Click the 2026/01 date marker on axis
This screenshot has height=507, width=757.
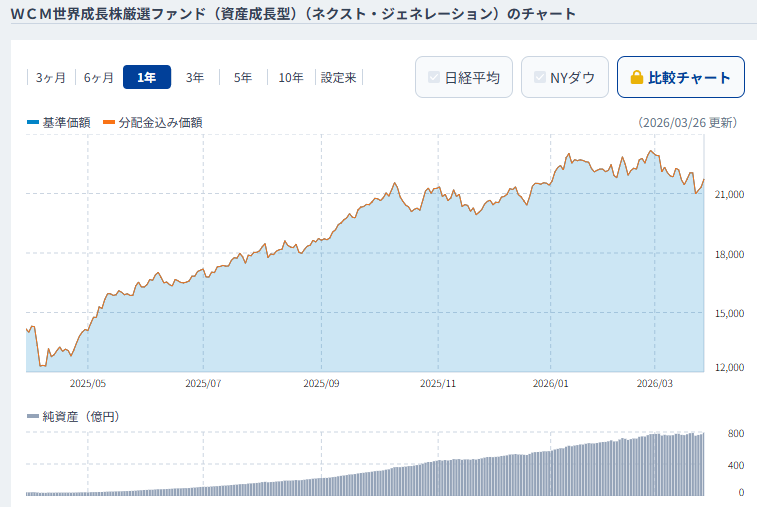(551, 383)
